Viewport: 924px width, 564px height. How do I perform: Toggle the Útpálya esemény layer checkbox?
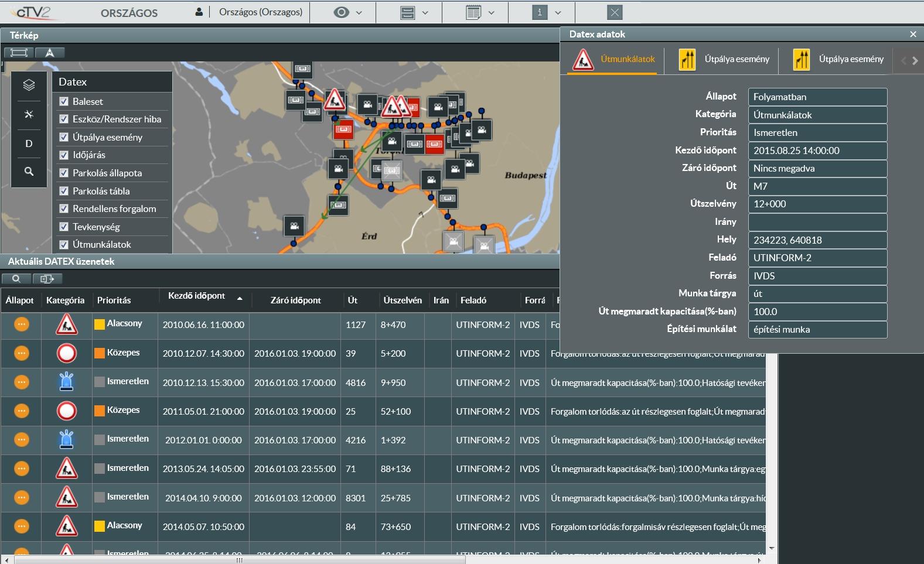(64, 137)
